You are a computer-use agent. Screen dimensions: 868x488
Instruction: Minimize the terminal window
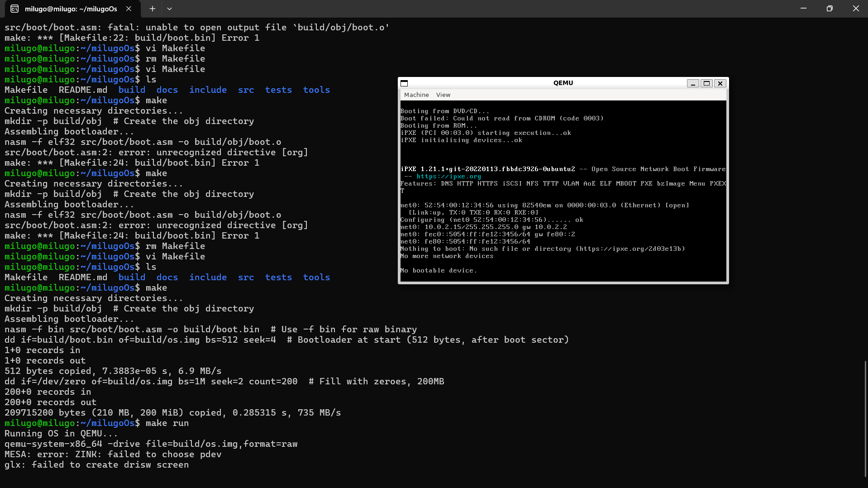[803, 8]
